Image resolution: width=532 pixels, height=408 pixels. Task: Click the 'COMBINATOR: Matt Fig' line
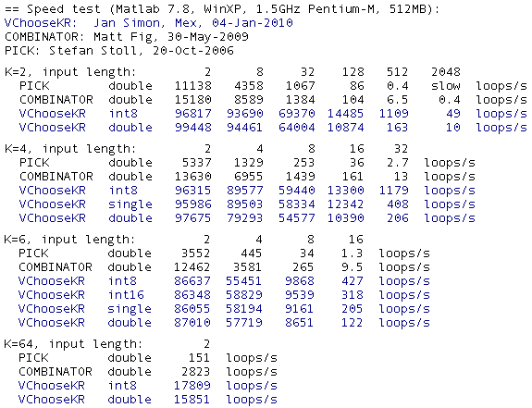(127, 37)
